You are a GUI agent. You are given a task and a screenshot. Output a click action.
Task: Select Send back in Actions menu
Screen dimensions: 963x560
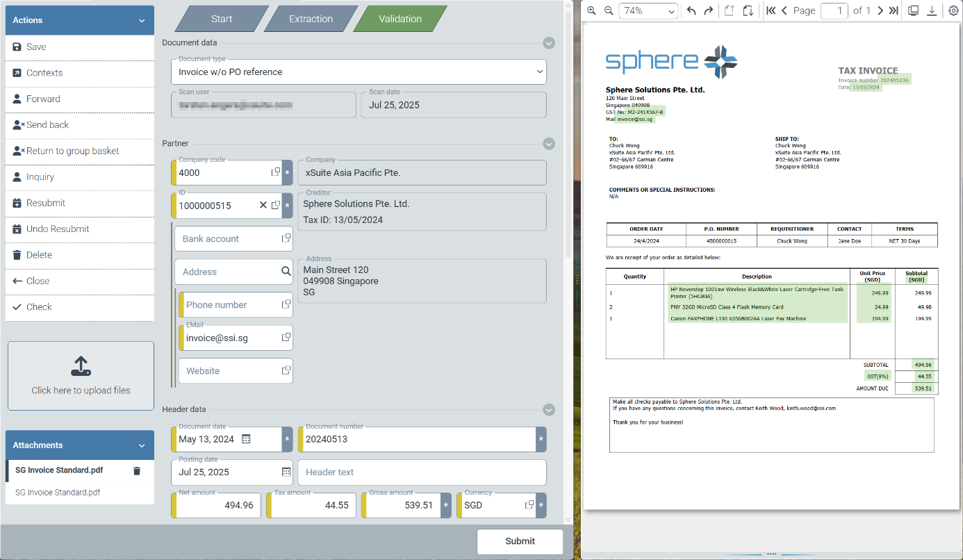coord(47,125)
